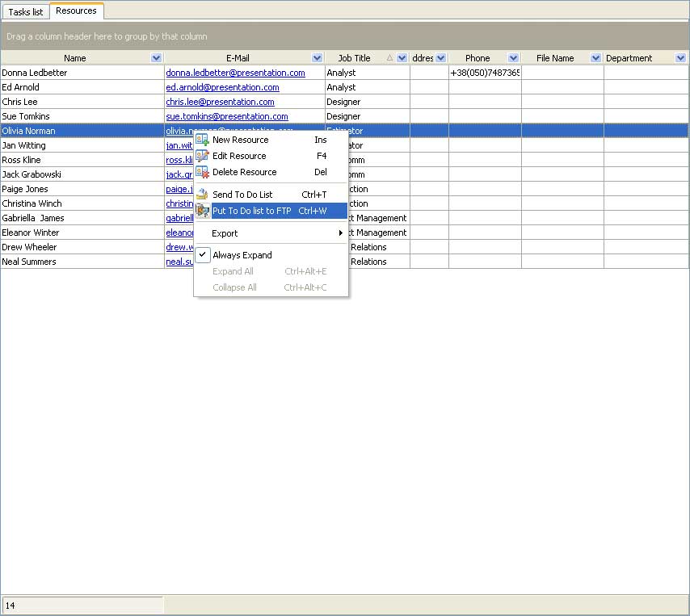Open the E-Mail column filter dropdown

[x=318, y=58]
